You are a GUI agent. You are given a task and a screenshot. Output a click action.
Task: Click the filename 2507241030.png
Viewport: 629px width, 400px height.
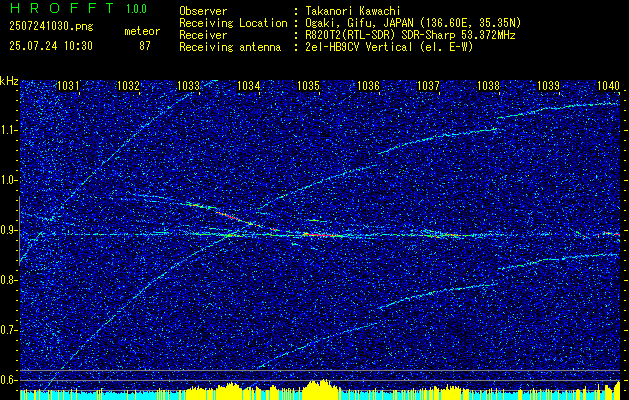[x=51, y=27]
